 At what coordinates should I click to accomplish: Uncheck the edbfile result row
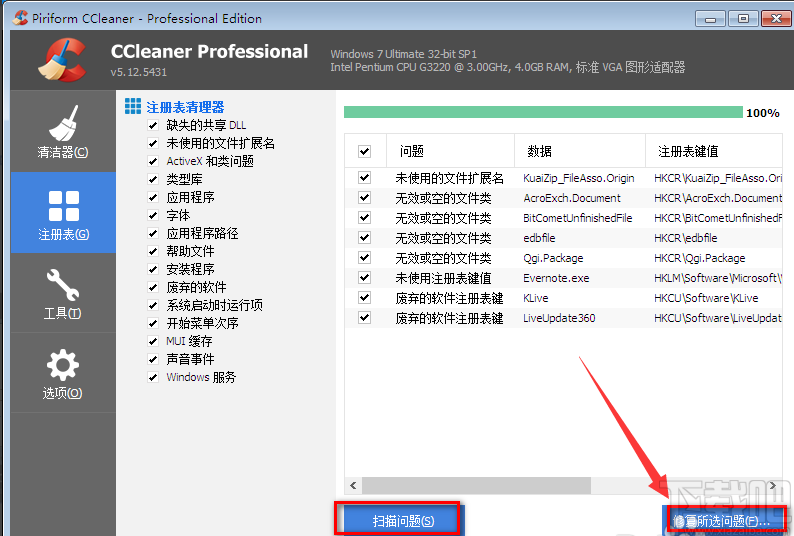tap(364, 238)
